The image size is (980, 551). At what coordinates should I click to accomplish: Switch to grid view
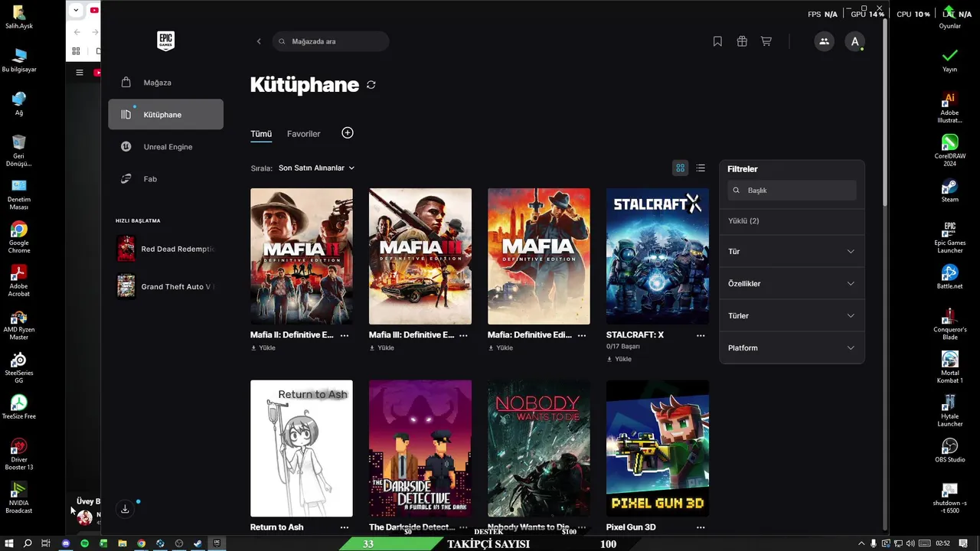click(680, 168)
